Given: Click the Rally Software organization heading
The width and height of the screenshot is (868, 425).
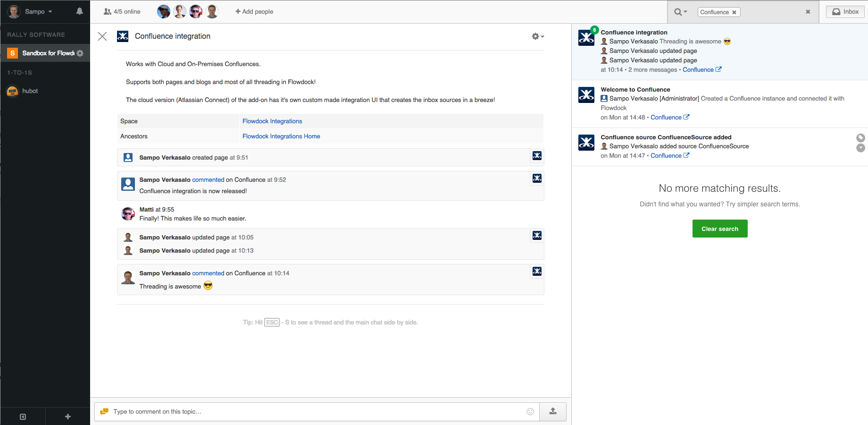Looking at the screenshot, I should click(x=36, y=35).
